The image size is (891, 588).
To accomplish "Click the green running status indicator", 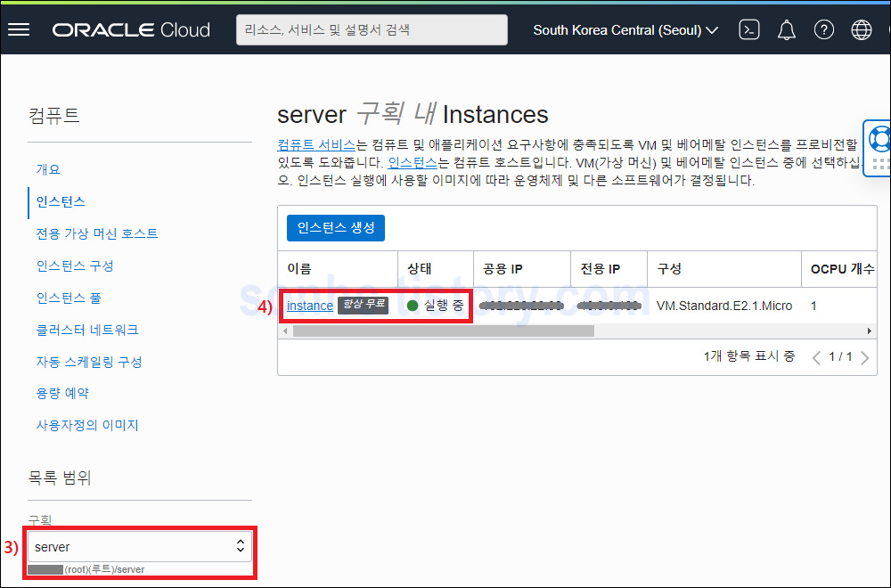I will coord(413,306).
